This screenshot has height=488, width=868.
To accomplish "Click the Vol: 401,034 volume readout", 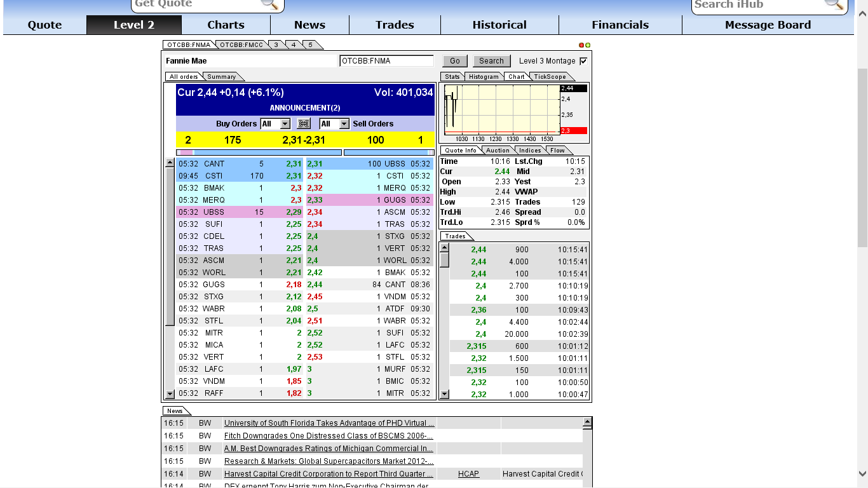I will click(x=403, y=93).
